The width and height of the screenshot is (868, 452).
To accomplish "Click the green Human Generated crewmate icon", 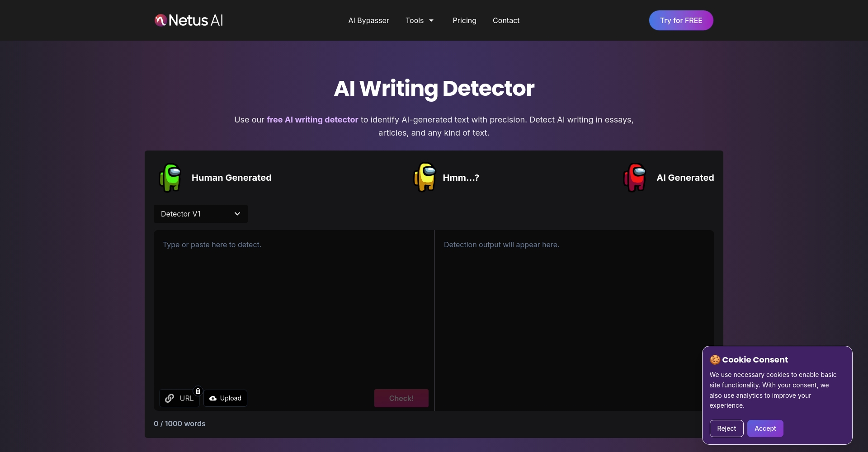I will pos(170,178).
